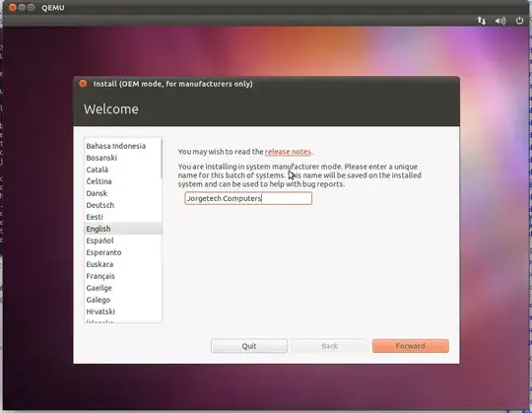Image resolution: width=532 pixels, height=413 pixels.
Task: Close the QEMU window
Action: (x=12, y=8)
